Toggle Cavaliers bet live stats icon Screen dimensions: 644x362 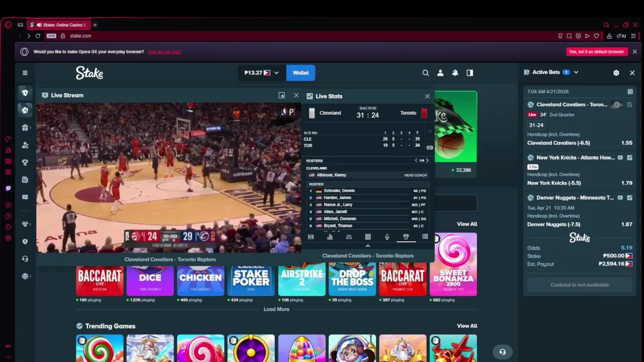630,105
